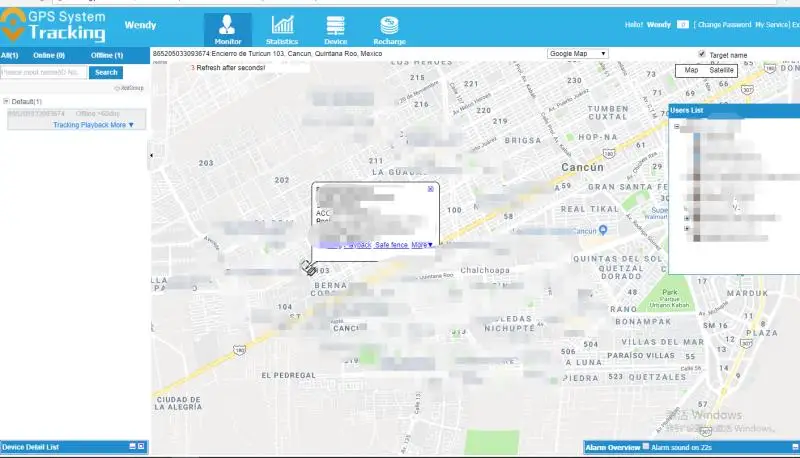
Task: Open the Statistics section
Action: click(x=282, y=30)
